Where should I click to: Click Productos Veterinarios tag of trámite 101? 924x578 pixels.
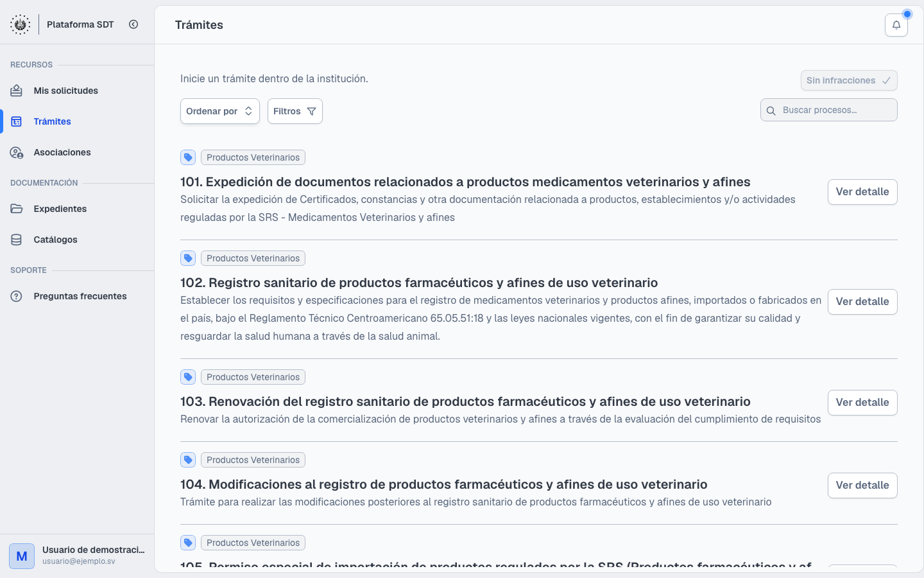253,157
